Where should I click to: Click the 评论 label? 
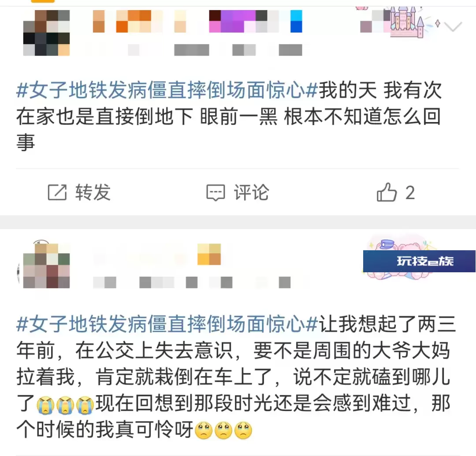click(251, 193)
